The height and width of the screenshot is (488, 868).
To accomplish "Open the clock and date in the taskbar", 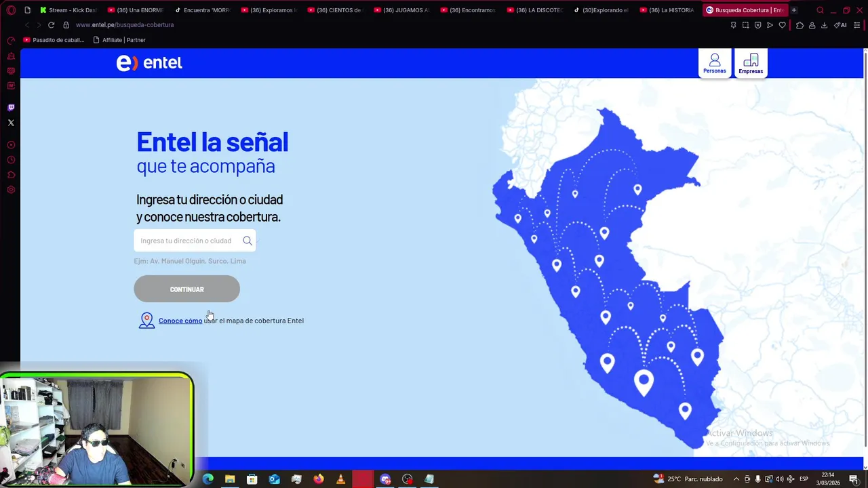I will [828, 479].
